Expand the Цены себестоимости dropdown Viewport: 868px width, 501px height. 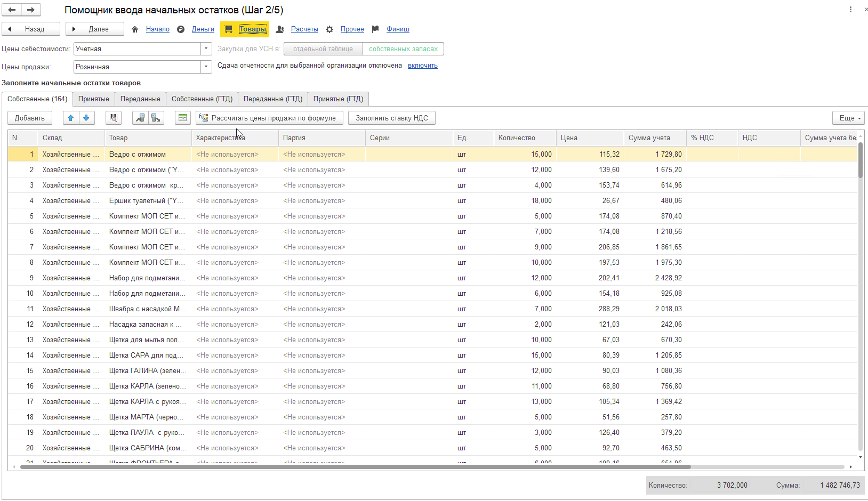tap(206, 49)
